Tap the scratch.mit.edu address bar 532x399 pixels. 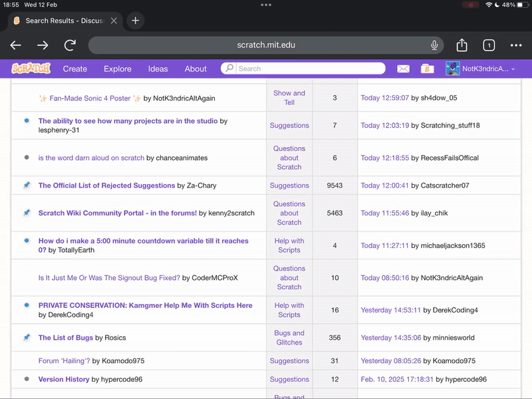coord(266,45)
